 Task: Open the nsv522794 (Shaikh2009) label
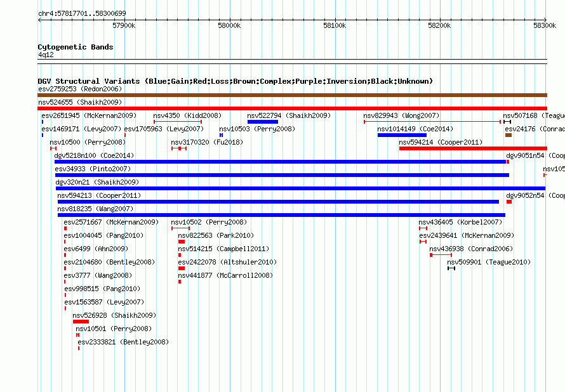(289, 115)
